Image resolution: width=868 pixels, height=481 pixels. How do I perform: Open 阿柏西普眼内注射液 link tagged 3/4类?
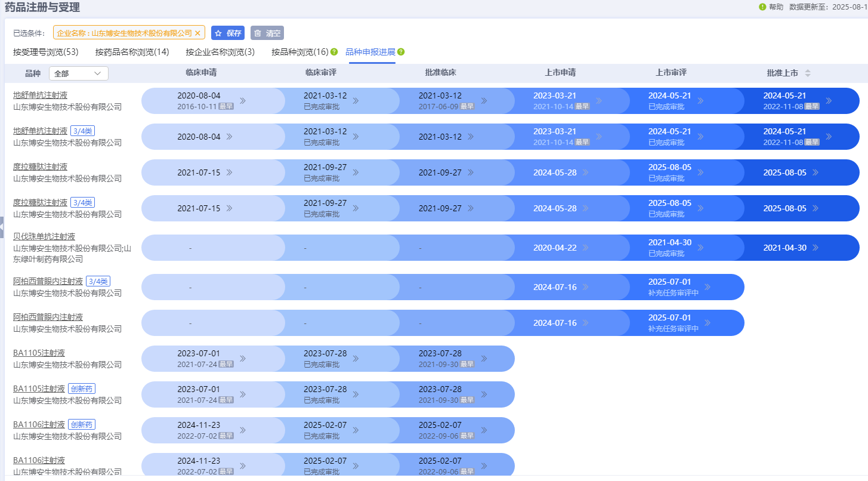48,281
